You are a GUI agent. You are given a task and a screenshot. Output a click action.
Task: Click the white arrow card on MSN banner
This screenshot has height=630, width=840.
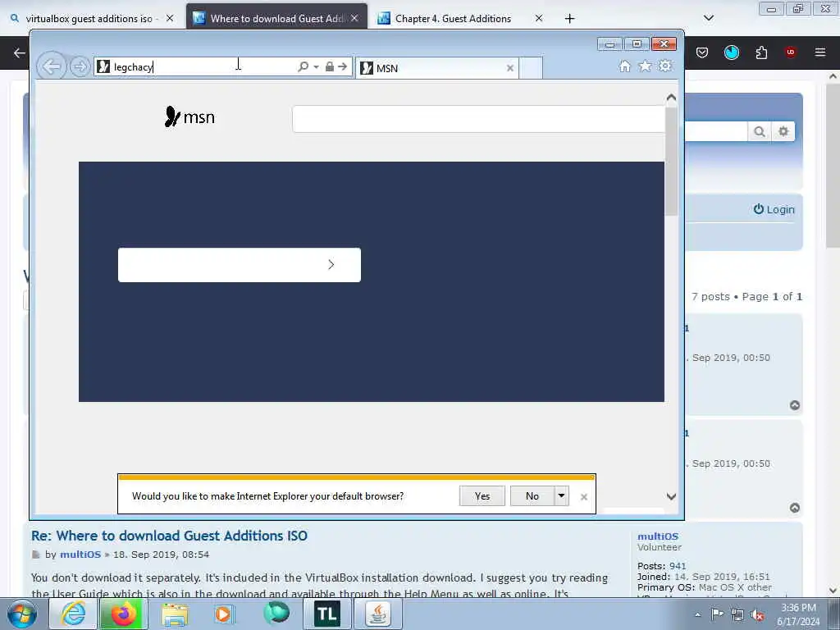click(x=240, y=265)
